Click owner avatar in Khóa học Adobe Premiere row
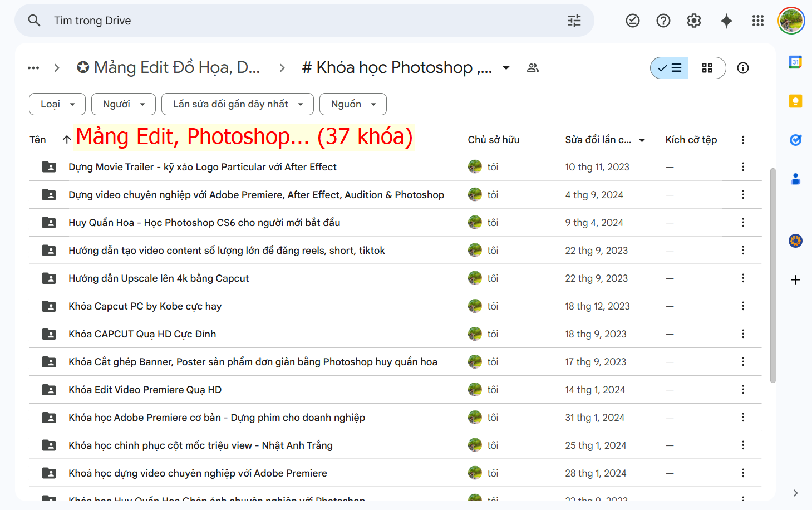812x510 pixels. point(475,418)
